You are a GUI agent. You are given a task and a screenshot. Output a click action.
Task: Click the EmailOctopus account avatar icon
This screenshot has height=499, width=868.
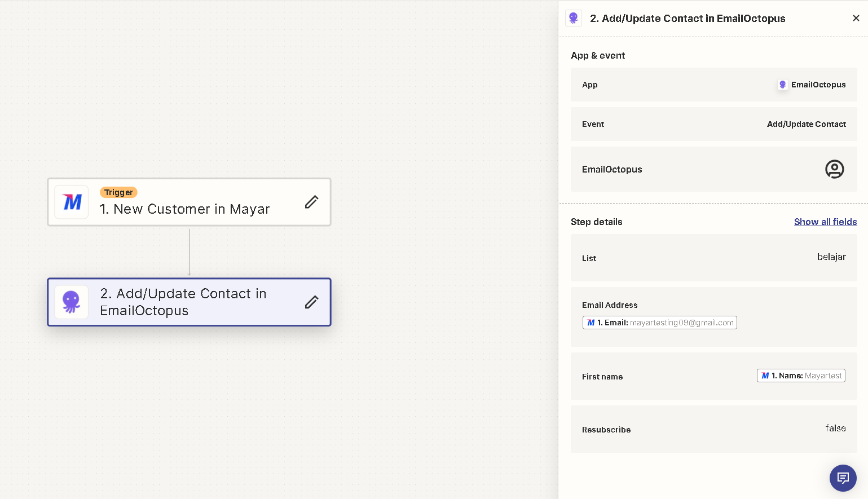(835, 169)
